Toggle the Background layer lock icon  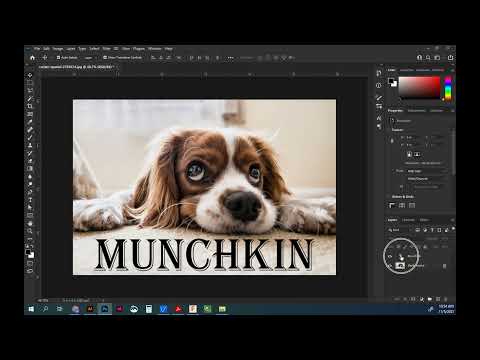444,266
